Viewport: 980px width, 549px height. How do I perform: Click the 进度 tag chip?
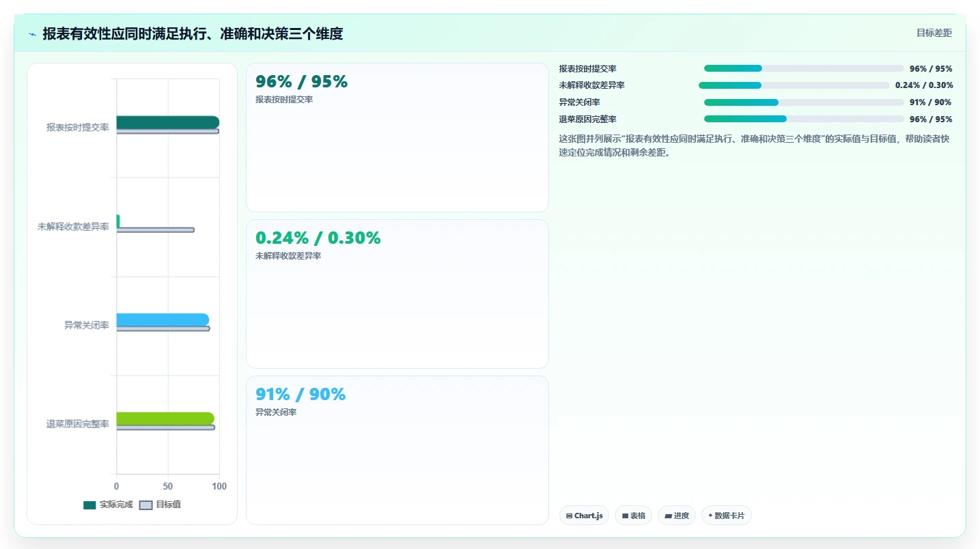click(677, 516)
